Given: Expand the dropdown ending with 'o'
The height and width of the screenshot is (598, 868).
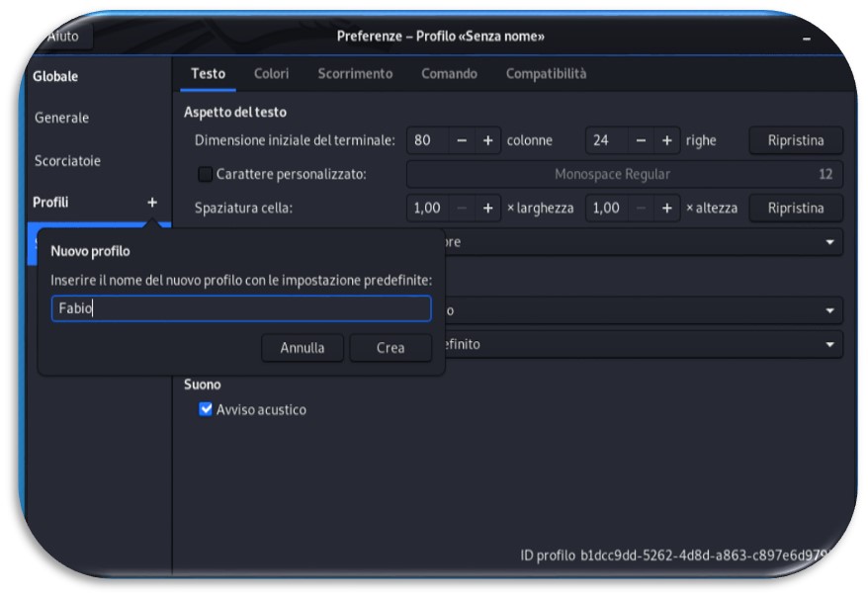Looking at the screenshot, I should 643,310.
